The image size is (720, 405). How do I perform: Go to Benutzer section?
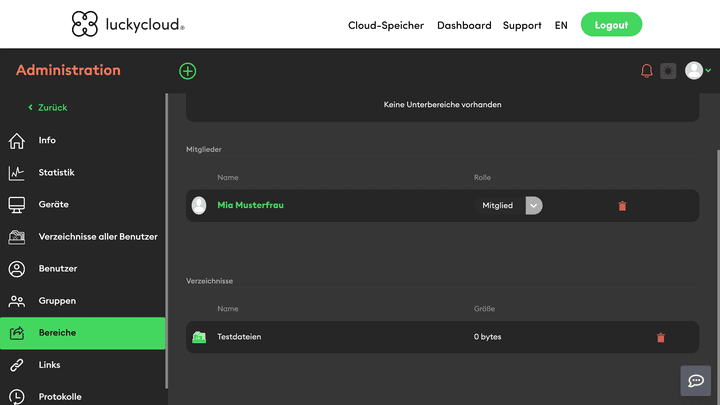[x=57, y=269]
